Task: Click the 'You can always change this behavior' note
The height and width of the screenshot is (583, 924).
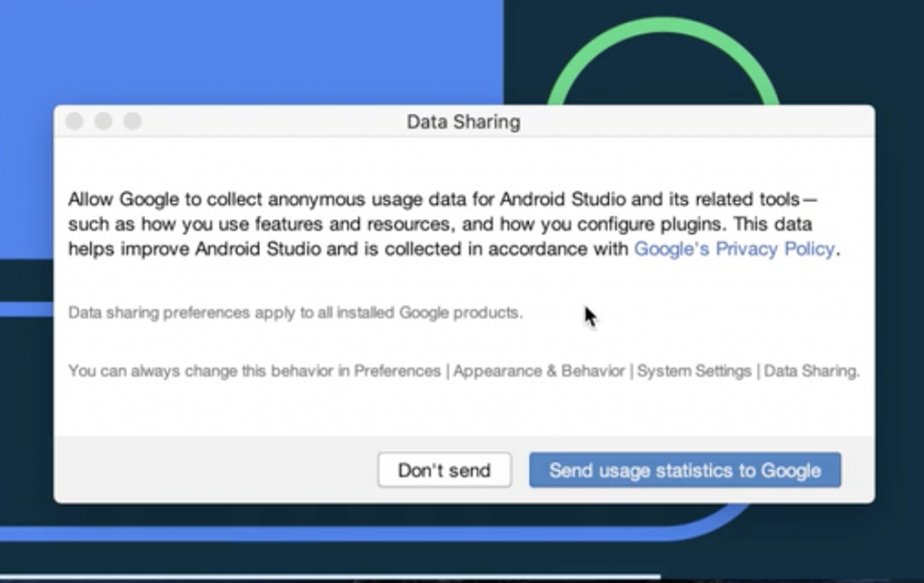Action: click(x=464, y=371)
